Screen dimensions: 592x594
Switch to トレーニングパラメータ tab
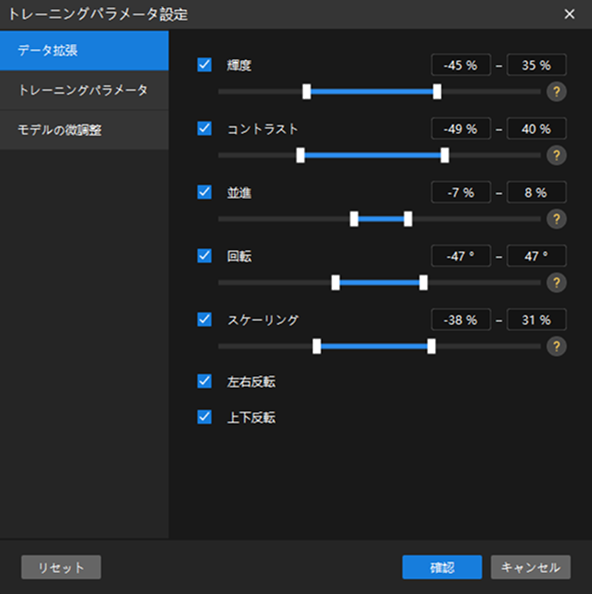click(84, 90)
